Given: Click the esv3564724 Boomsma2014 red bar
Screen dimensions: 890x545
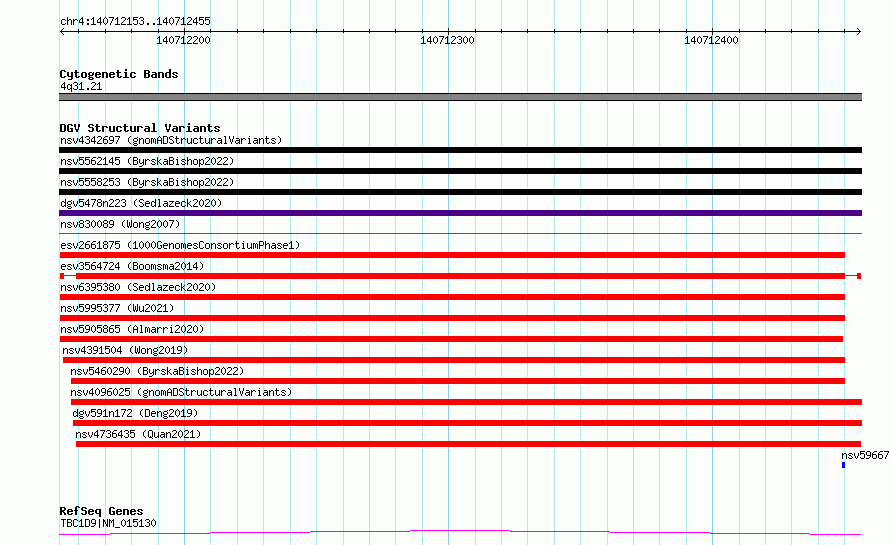Looking at the screenshot, I should click(460, 276).
